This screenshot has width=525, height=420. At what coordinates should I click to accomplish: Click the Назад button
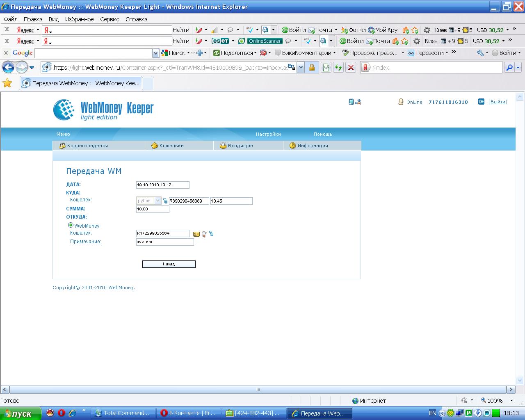pos(169,264)
